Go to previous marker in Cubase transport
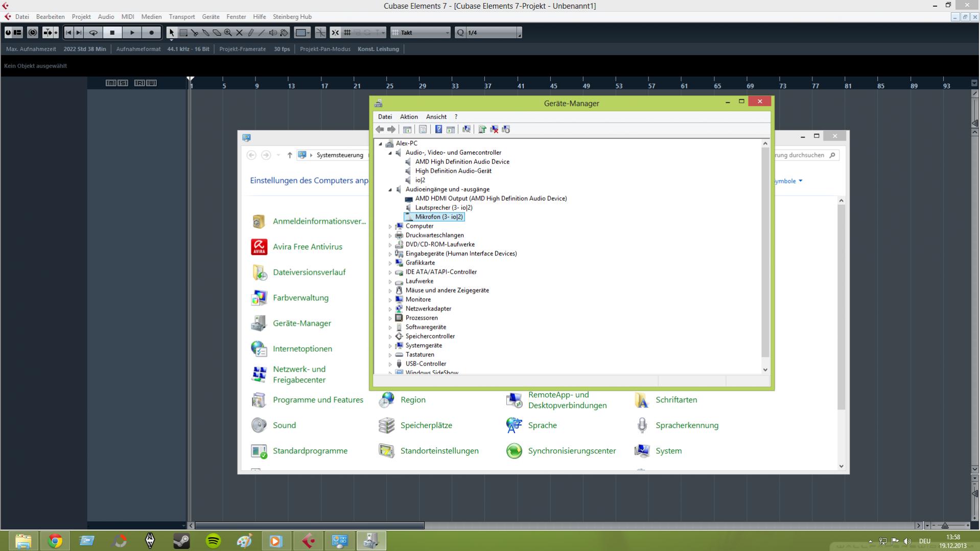Viewport: 980px width, 551px height. 68,33
